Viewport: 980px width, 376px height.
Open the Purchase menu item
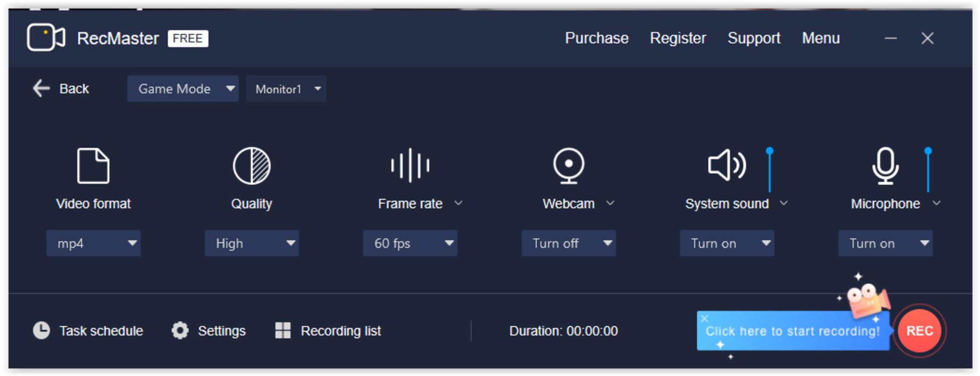[597, 38]
